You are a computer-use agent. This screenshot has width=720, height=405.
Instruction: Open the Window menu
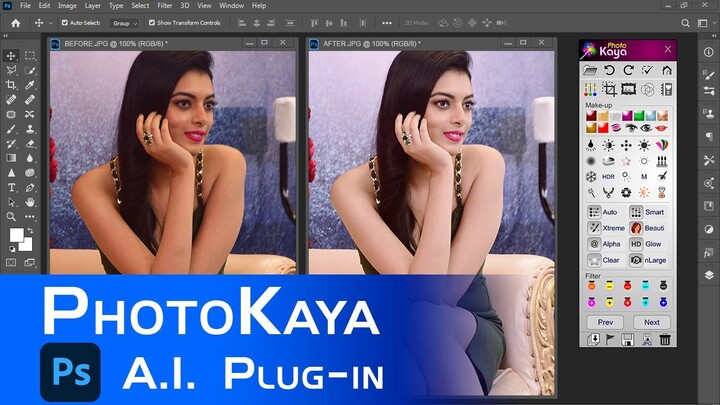(231, 6)
